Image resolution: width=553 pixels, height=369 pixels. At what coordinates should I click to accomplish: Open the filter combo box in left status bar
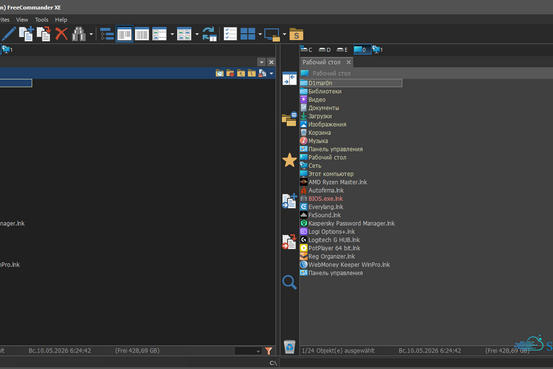(x=248, y=351)
